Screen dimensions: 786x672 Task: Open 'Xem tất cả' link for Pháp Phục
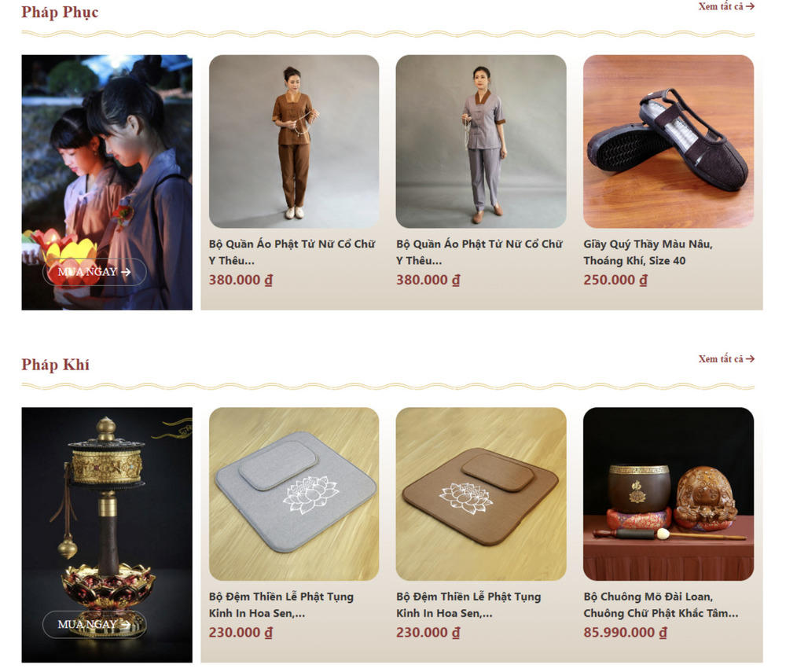pyautogui.click(x=725, y=6)
